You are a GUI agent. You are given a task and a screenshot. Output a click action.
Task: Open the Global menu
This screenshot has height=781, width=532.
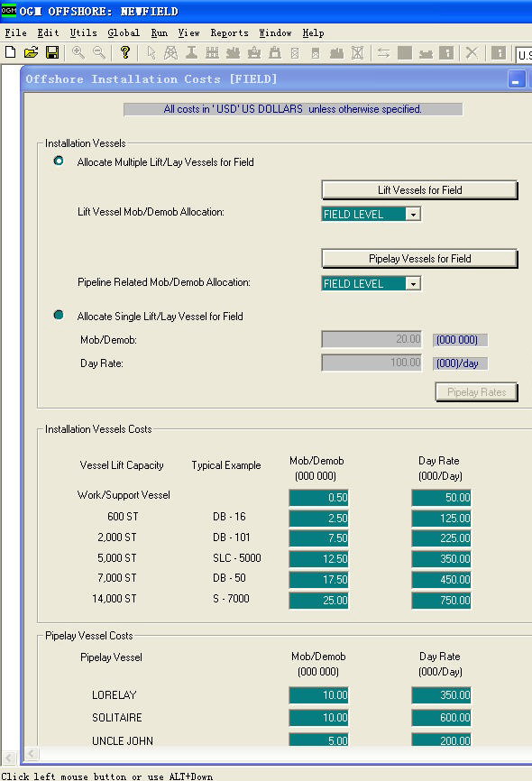pos(124,32)
